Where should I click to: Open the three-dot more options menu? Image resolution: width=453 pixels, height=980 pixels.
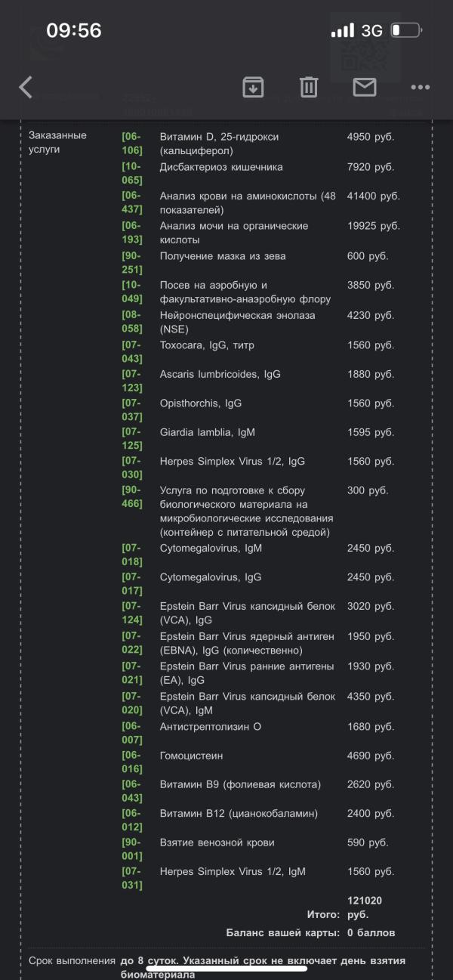tap(420, 88)
